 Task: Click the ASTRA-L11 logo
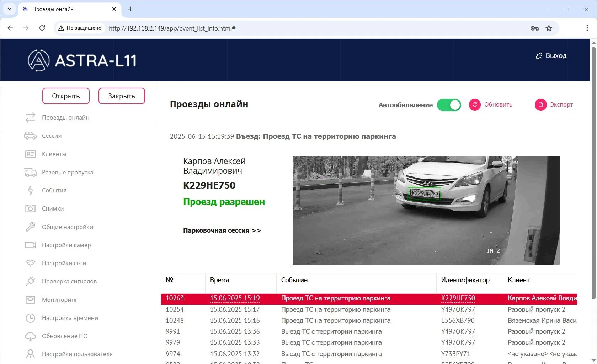(82, 60)
